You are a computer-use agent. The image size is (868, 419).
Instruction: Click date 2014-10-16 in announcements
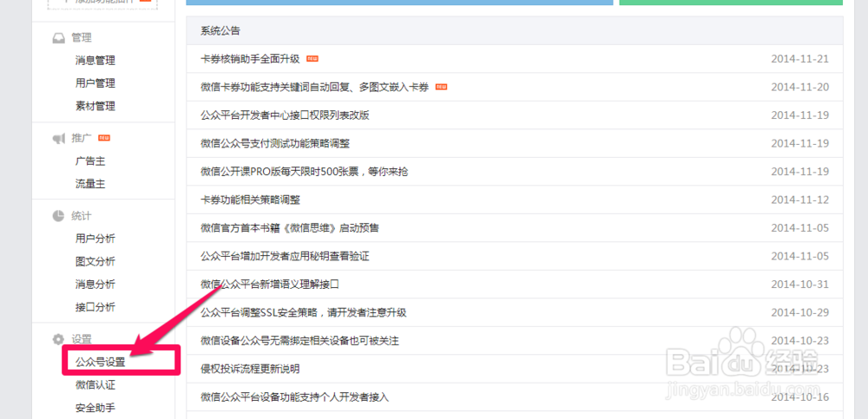click(x=800, y=396)
